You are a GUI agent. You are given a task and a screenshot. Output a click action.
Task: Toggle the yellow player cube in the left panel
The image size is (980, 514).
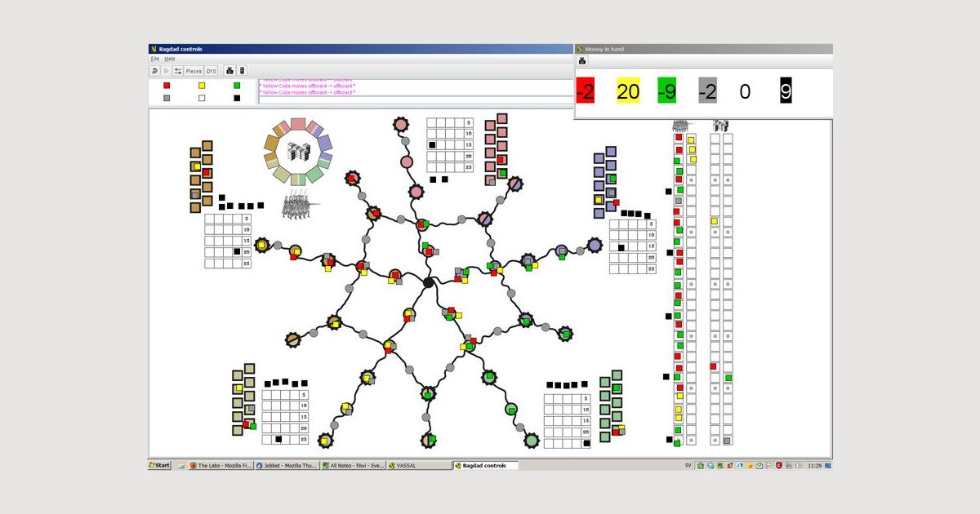[202, 85]
